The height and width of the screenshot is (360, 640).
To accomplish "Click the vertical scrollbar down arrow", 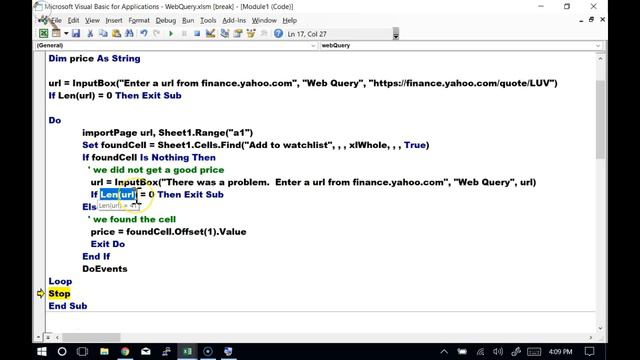I will point(600,328).
